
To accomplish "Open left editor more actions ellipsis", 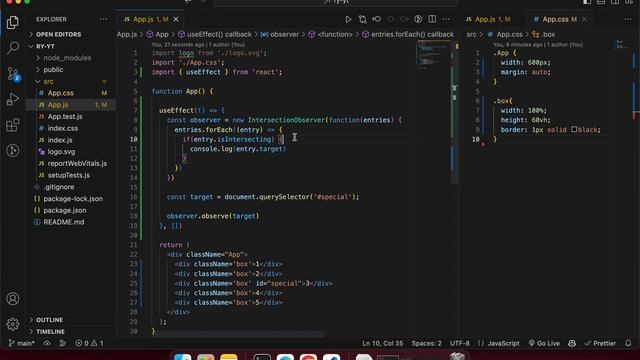I will pos(446,19).
